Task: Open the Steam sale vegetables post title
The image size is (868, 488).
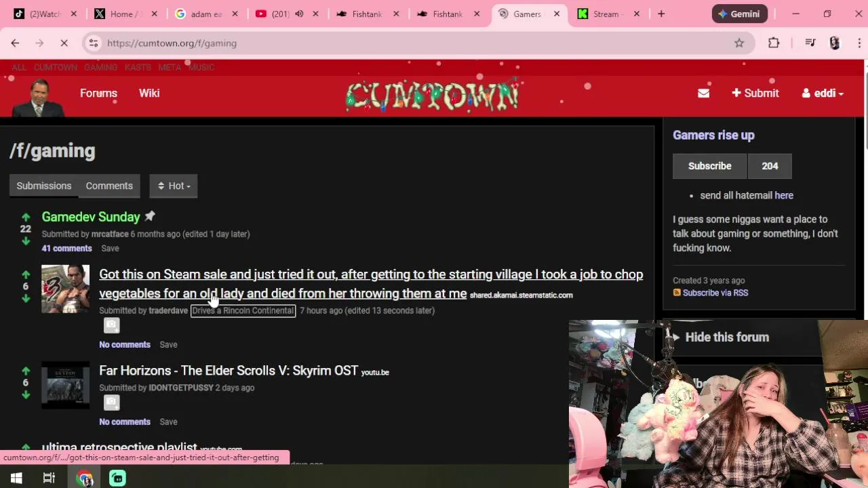Action: (x=371, y=284)
